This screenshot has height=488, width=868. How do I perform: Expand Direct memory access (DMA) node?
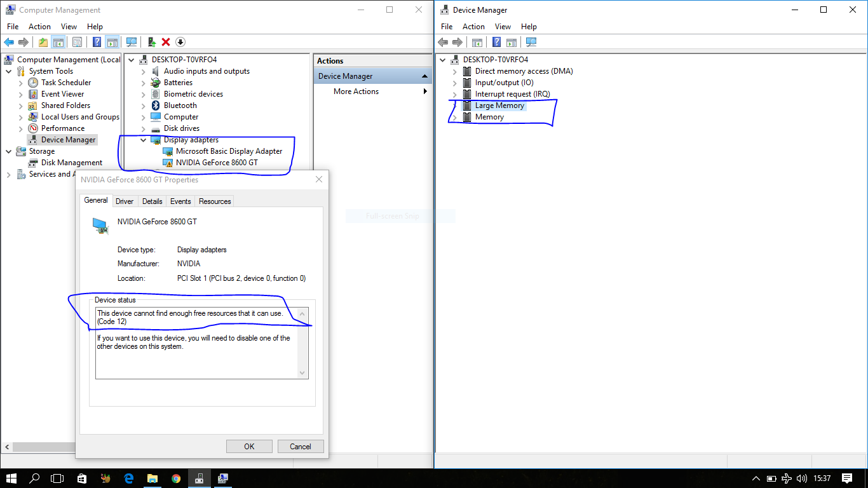tap(454, 71)
